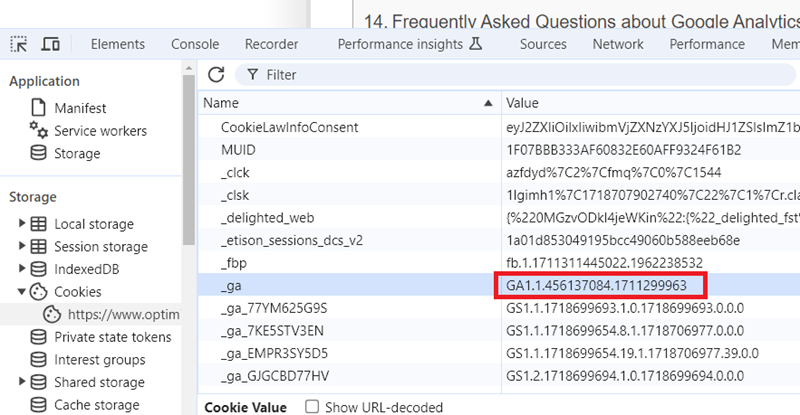800x415 pixels.
Task: Select Private state tokens item
Action: click(113, 337)
